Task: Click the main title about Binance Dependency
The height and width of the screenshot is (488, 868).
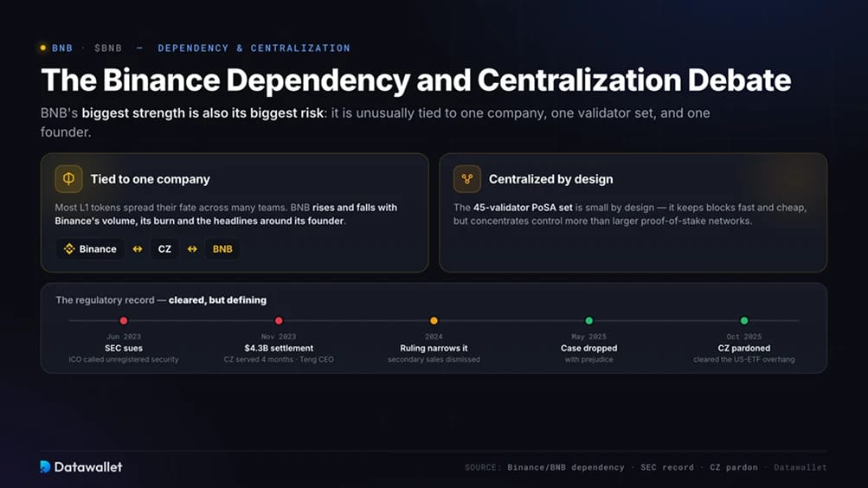Action: (x=415, y=80)
